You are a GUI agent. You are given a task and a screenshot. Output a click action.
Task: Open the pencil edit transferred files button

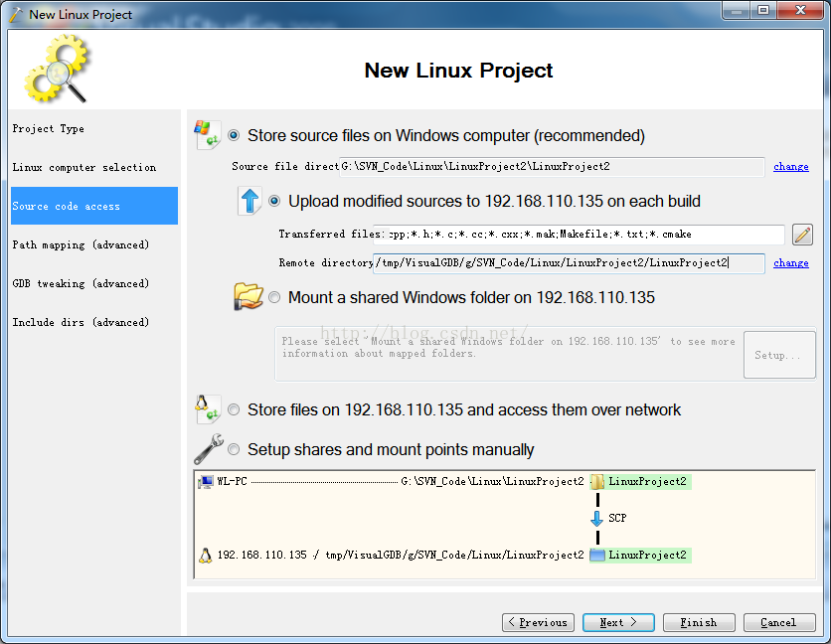pyautogui.click(x=802, y=235)
